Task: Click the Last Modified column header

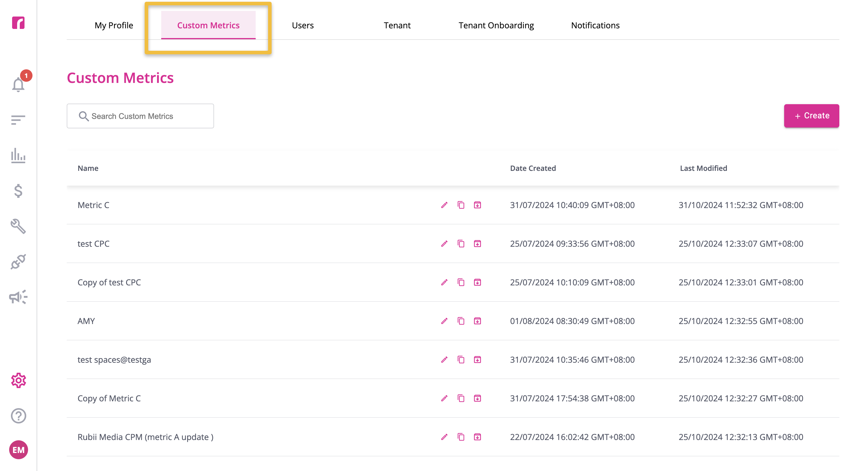Action: click(703, 168)
